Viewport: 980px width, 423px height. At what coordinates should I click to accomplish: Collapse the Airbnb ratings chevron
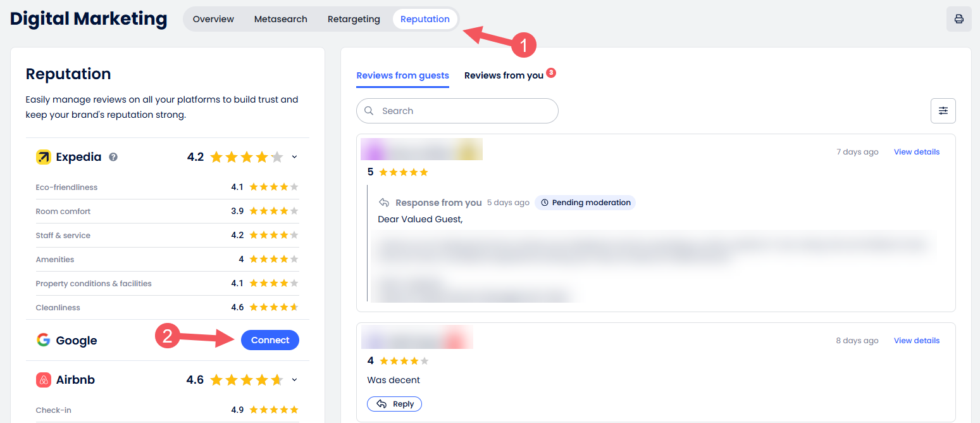(x=294, y=380)
